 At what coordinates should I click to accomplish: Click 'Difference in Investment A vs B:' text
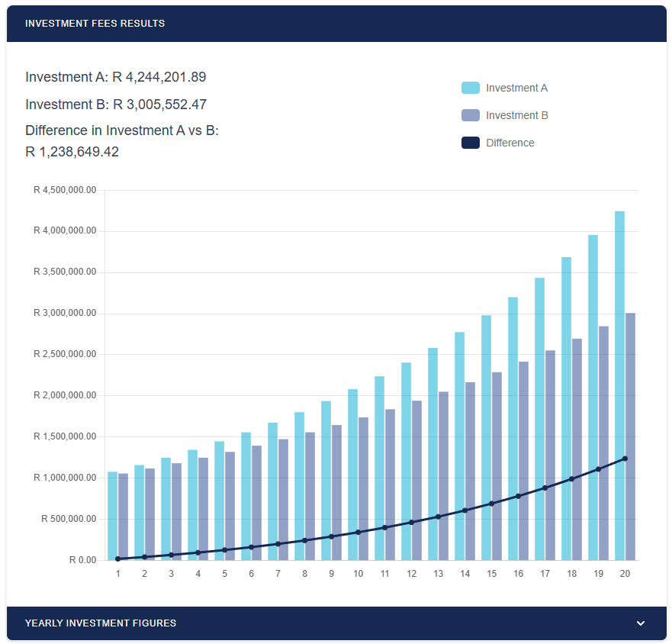point(122,130)
